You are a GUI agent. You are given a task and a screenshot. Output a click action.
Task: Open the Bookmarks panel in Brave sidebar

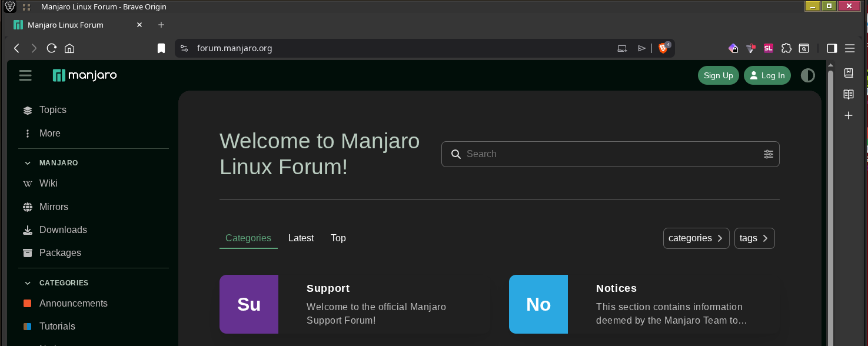pos(849,73)
